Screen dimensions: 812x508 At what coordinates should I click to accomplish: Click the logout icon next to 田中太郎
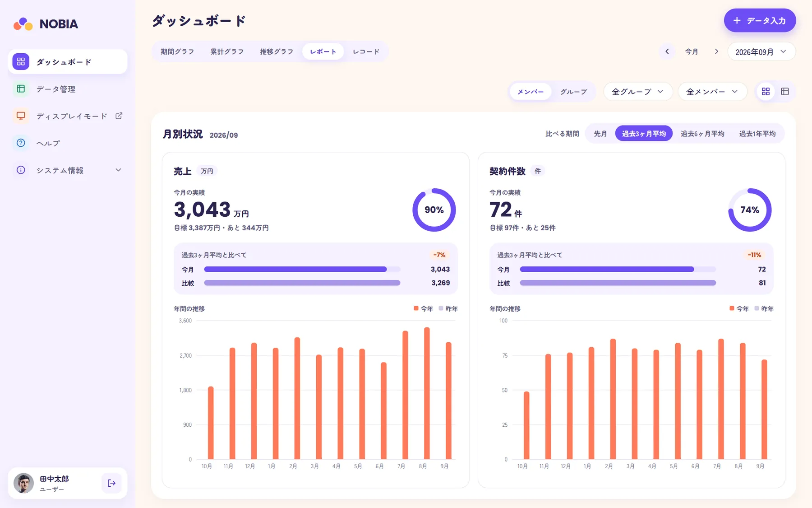[111, 483]
